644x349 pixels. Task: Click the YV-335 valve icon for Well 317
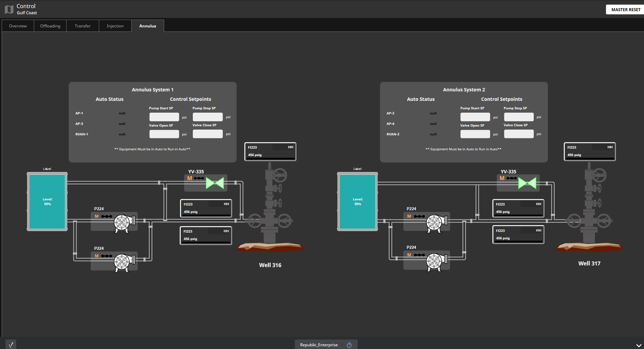pyautogui.click(x=527, y=183)
